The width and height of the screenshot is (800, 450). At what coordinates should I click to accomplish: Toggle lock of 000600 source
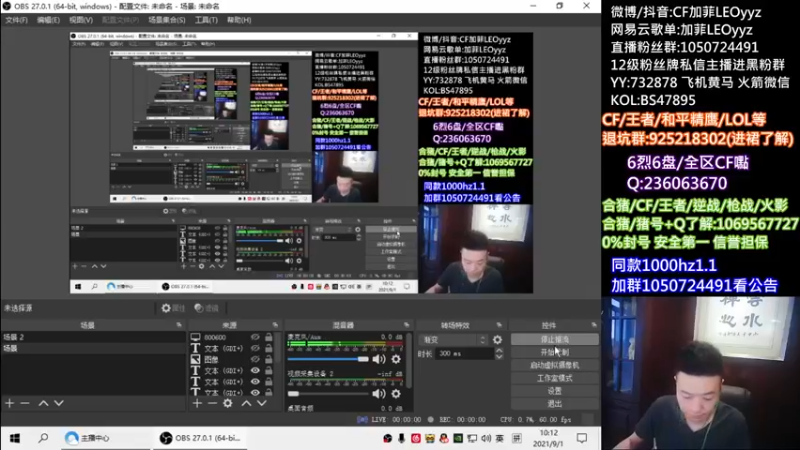click(268, 337)
